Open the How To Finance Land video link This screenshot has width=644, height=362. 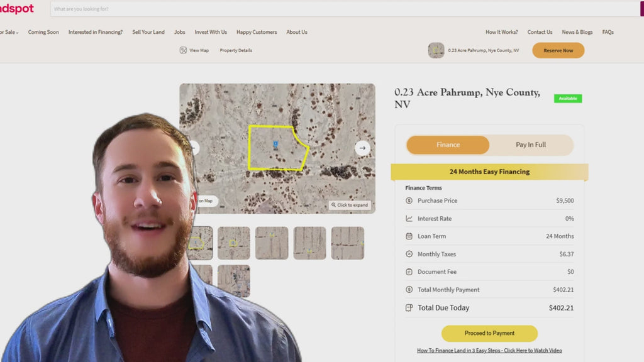(x=489, y=351)
